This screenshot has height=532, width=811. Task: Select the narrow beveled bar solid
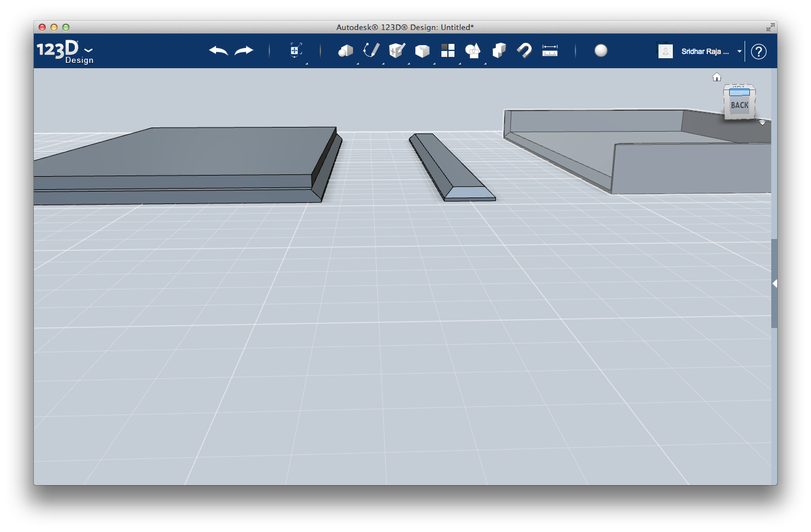click(451, 167)
